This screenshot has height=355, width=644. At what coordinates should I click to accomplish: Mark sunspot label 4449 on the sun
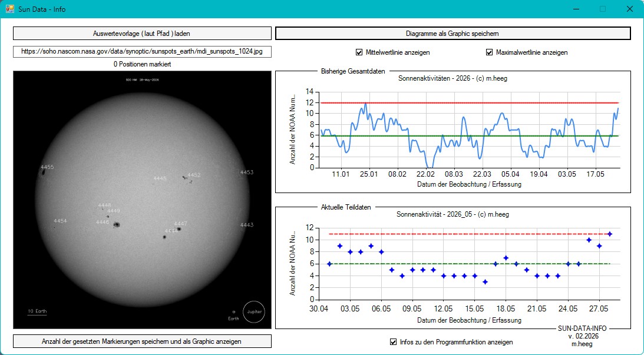(113, 211)
